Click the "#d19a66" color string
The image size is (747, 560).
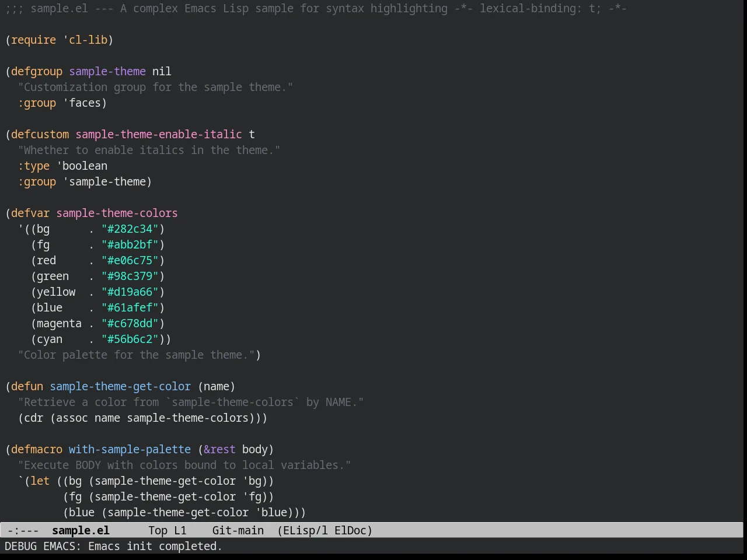[130, 292]
